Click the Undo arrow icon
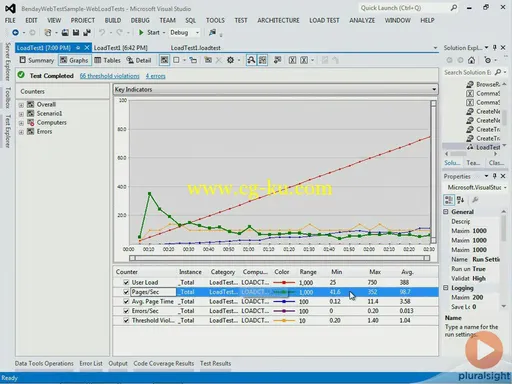The width and height of the screenshot is (512, 384). point(102,32)
